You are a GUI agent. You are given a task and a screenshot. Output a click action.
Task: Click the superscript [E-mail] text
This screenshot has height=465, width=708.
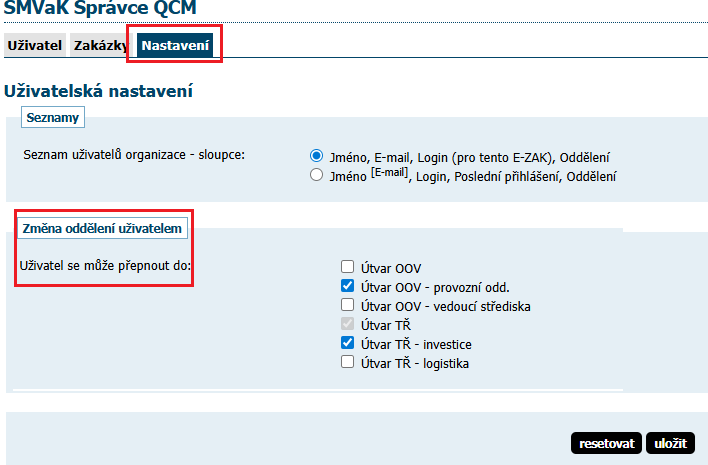tap(390, 173)
